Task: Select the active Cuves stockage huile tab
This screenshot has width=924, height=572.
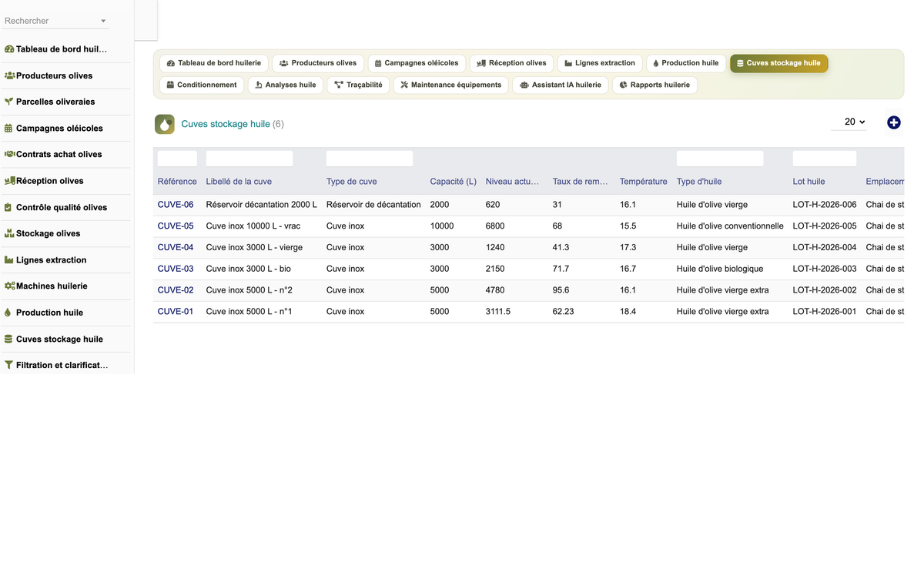Action: [778, 63]
